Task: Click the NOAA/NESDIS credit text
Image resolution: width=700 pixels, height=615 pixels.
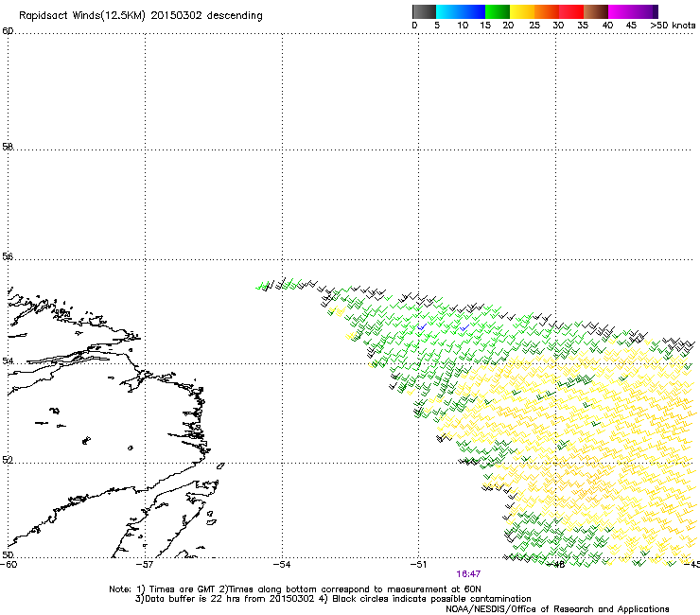Action: click(557, 609)
